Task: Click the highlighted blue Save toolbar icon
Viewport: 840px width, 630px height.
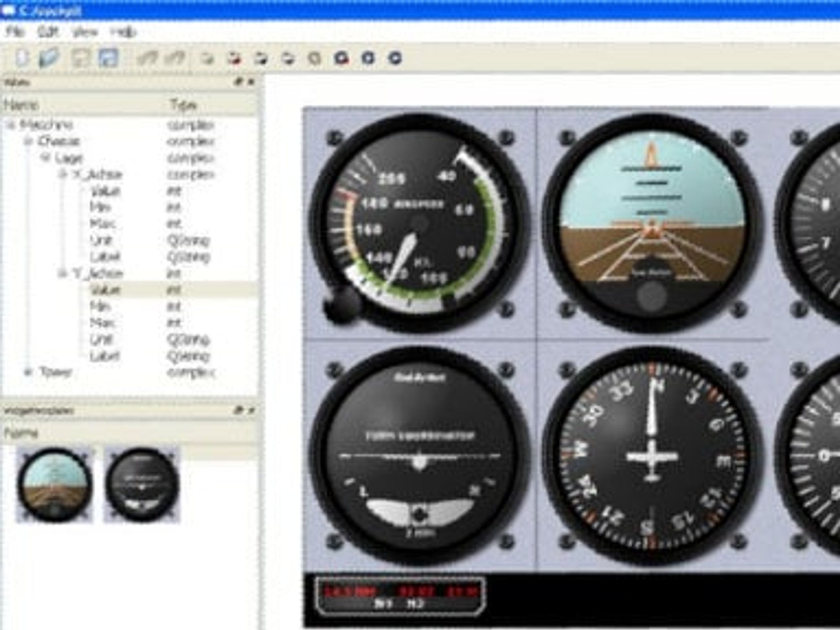Action: coord(108,58)
